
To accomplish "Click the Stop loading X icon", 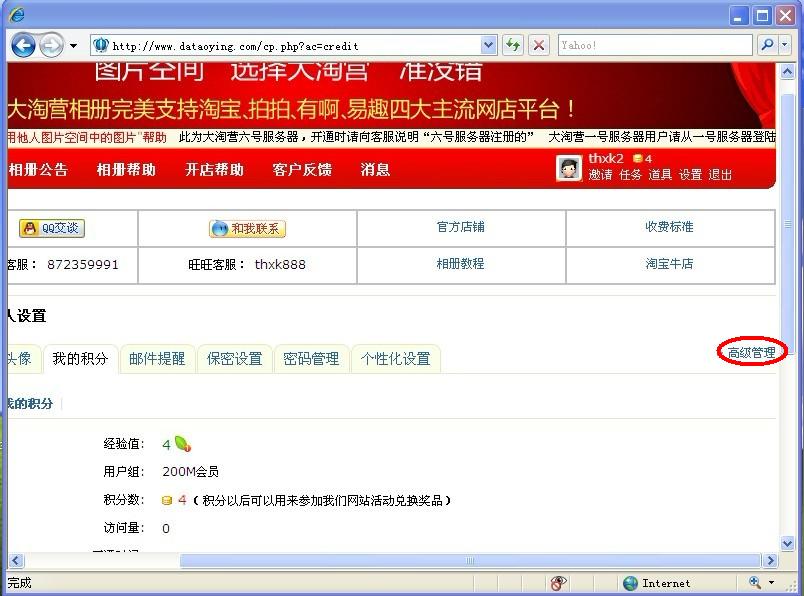I will point(539,45).
